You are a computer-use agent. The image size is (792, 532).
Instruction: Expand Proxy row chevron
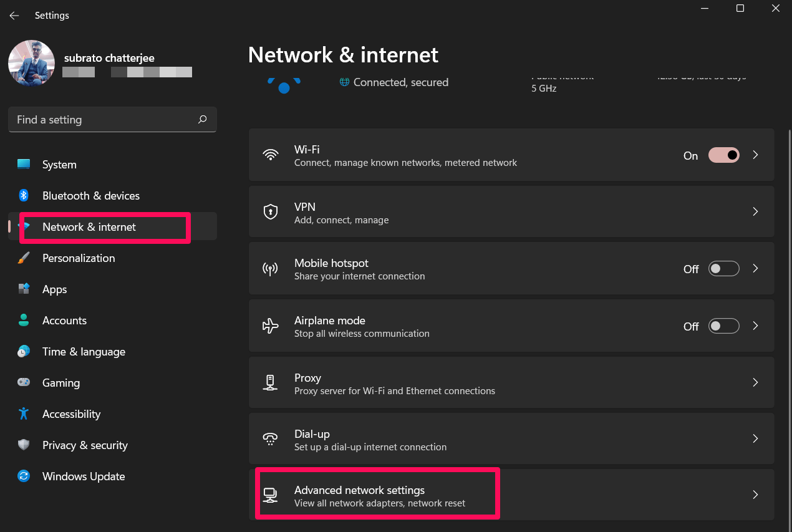pos(755,382)
